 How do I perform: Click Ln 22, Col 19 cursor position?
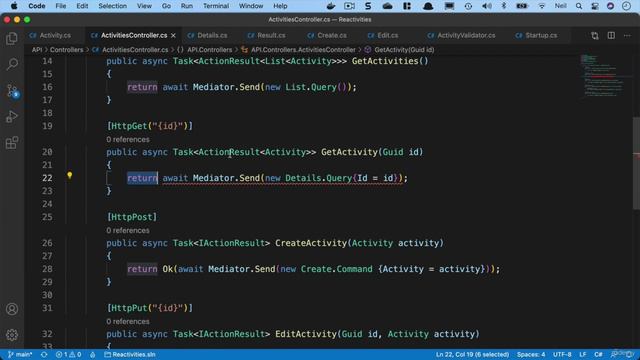click(472, 354)
